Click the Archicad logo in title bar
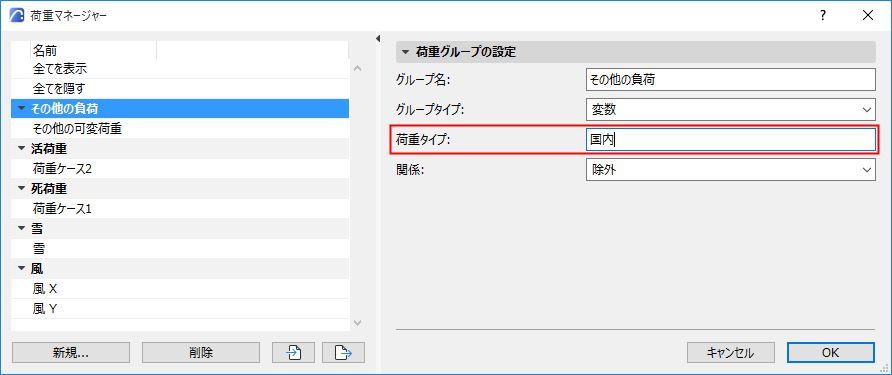Viewport: 892px width, 375px height. (x=17, y=16)
